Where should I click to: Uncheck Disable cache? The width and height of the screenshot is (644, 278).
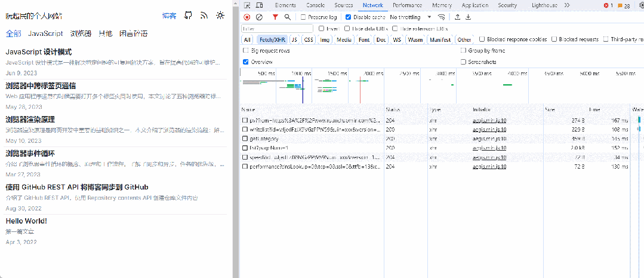[349, 17]
